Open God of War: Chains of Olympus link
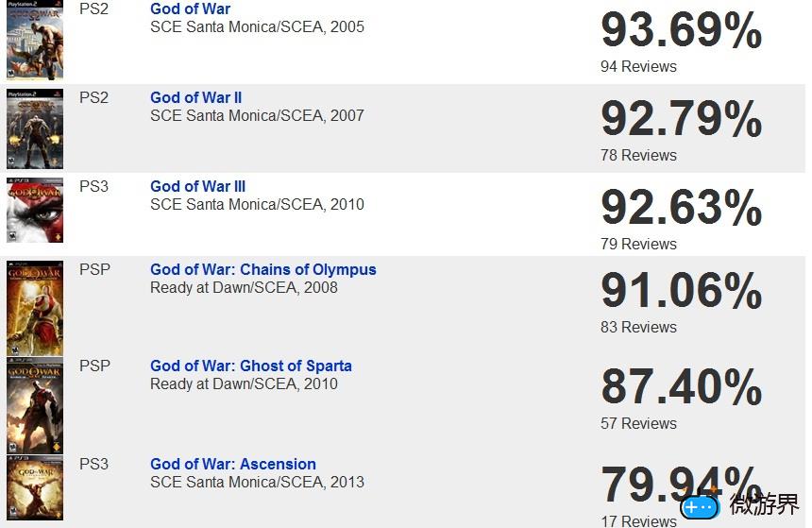 (263, 269)
